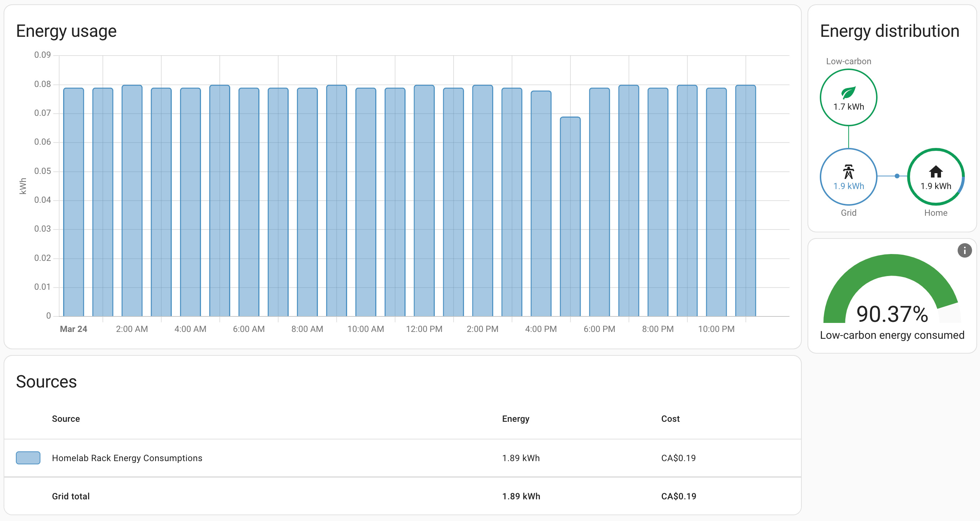
Task: Click the Sources card title
Action: click(x=47, y=382)
